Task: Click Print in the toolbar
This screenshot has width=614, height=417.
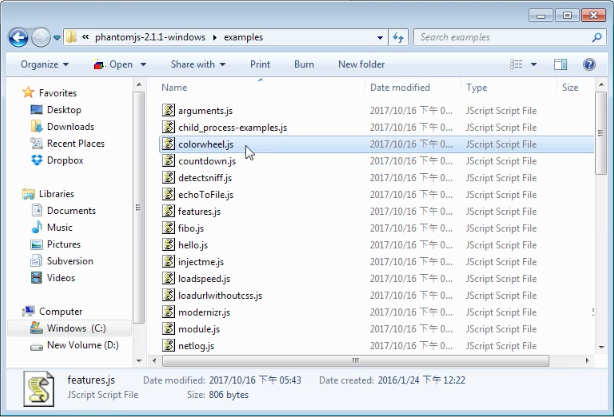Action: (x=260, y=65)
